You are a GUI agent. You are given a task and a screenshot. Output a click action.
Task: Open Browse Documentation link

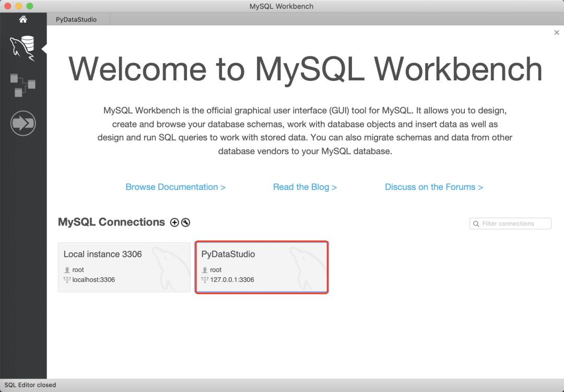tap(175, 187)
